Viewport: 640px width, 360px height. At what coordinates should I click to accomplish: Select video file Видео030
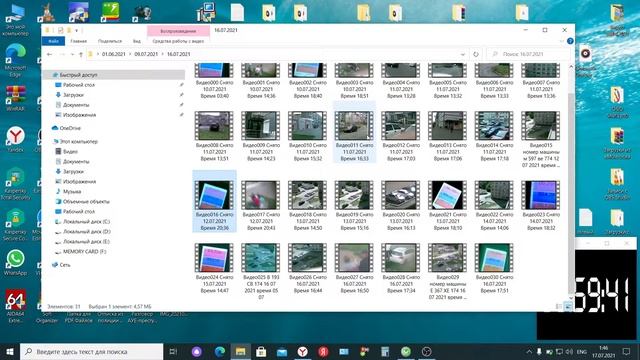point(494,268)
